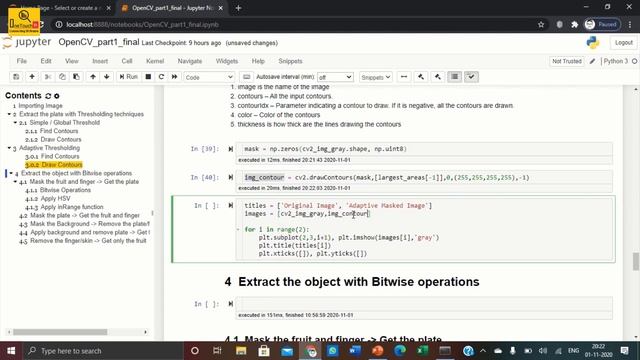Screen dimensions: 640x360
Task: Toggle the Table of Contents sidebar button
Action: pyautogui.click(x=454, y=77)
